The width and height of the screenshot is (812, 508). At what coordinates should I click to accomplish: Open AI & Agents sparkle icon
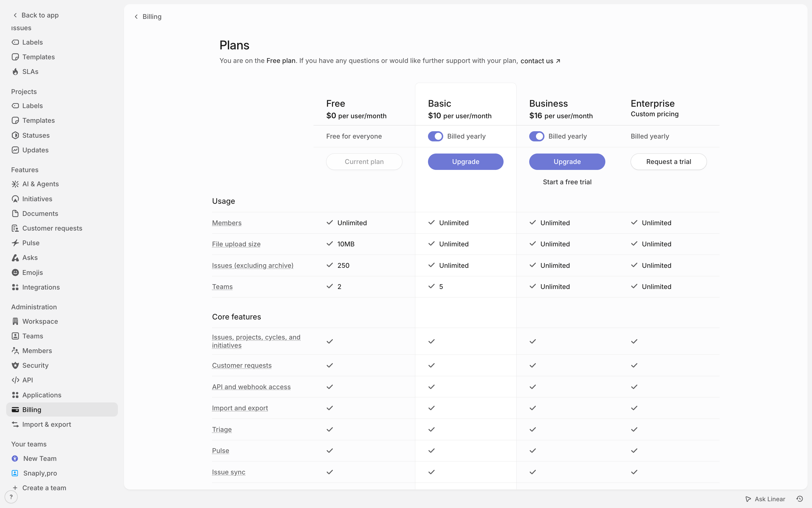pos(15,184)
